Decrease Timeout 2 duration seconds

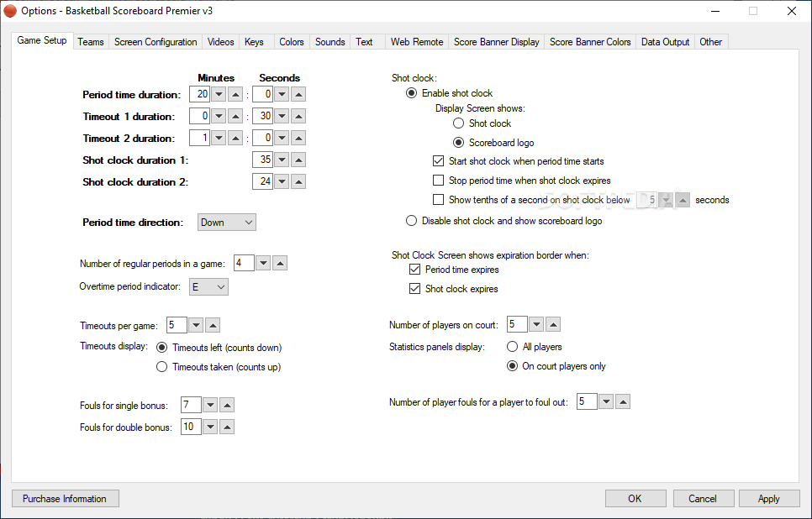point(282,138)
